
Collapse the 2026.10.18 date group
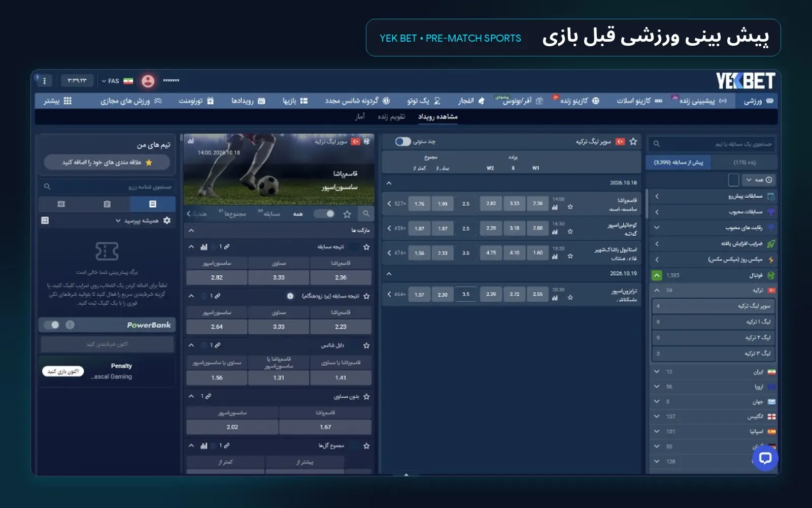[x=389, y=183]
